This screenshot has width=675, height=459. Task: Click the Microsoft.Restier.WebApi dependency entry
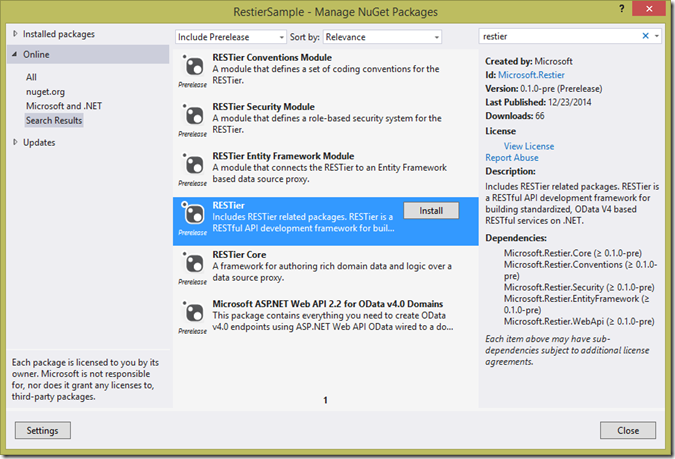click(579, 322)
